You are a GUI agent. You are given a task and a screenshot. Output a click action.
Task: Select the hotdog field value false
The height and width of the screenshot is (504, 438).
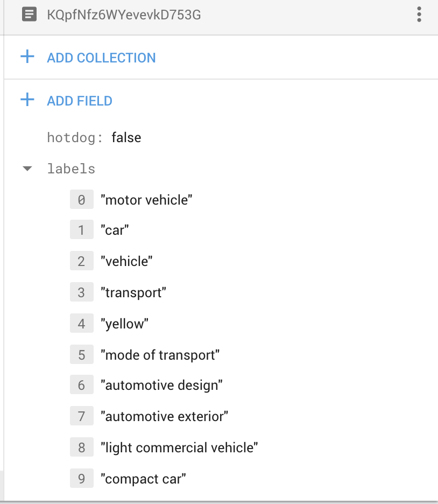pyautogui.click(x=126, y=138)
